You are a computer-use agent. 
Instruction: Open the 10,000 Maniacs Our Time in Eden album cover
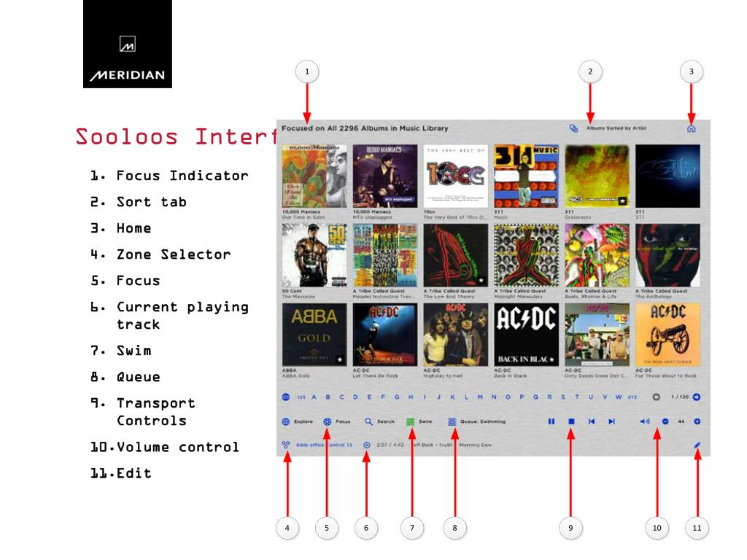click(314, 176)
